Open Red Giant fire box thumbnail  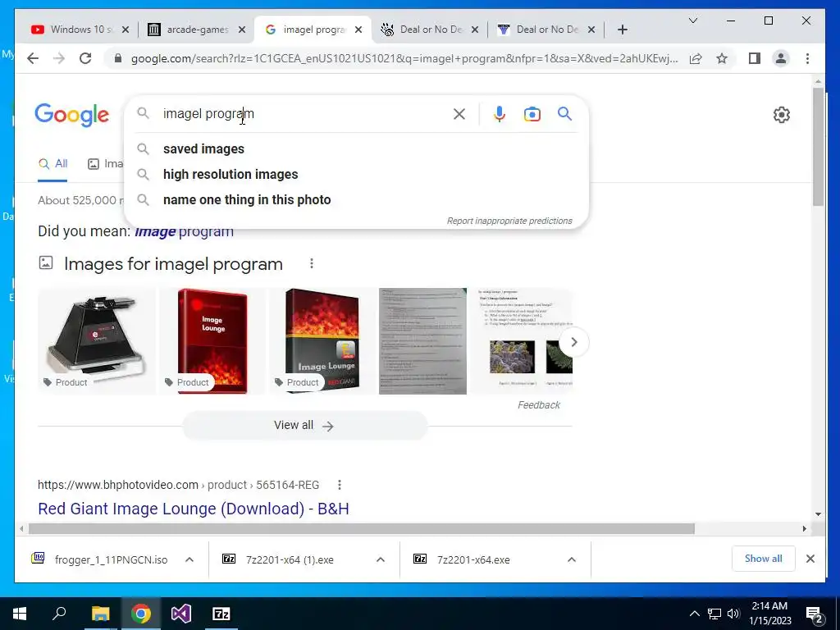[x=322, y=341]
